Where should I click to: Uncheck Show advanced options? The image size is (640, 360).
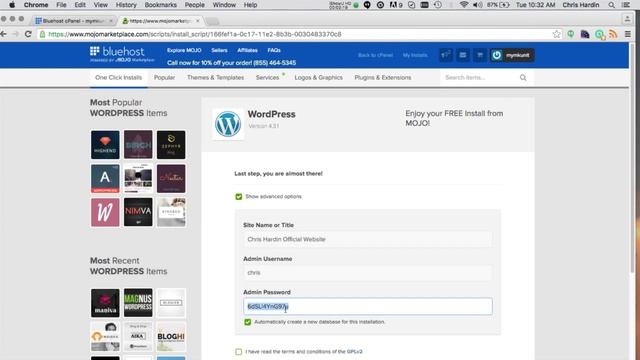pos(239,197)
